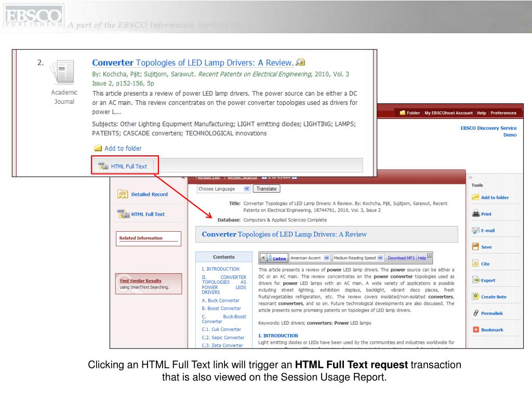Jump to C.1. Cuk Converter section

(221, 329)
